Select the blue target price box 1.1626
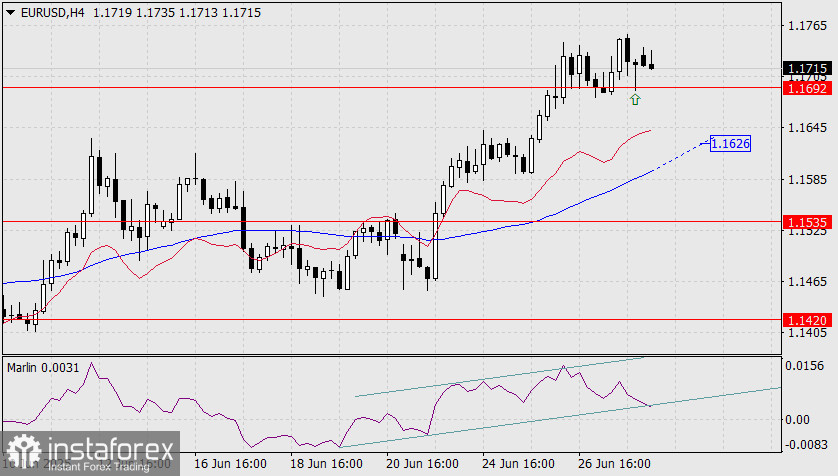 point(731,143)
